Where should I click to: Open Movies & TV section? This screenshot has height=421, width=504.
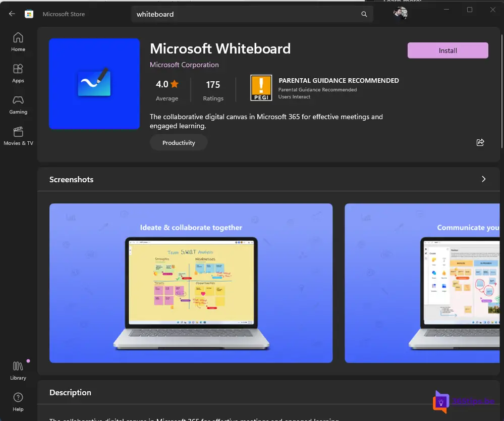tap(18, 136)
